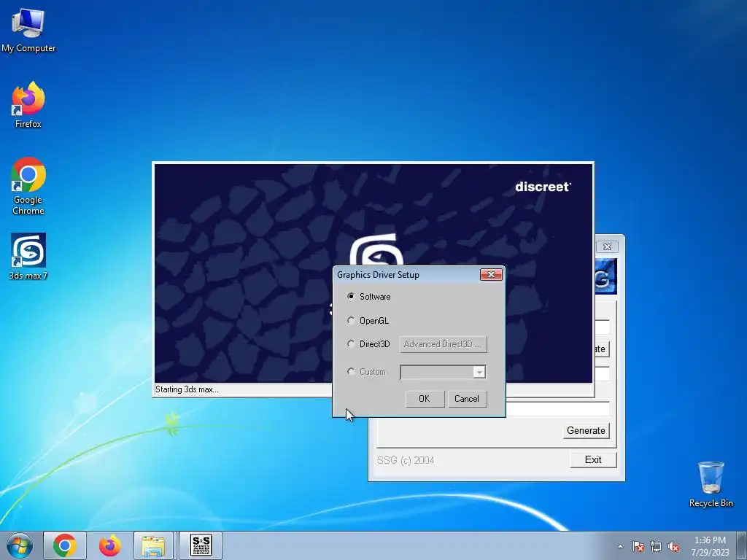
Task: Select the Google Chrome desktop shortcut
Action: (28, 186)
